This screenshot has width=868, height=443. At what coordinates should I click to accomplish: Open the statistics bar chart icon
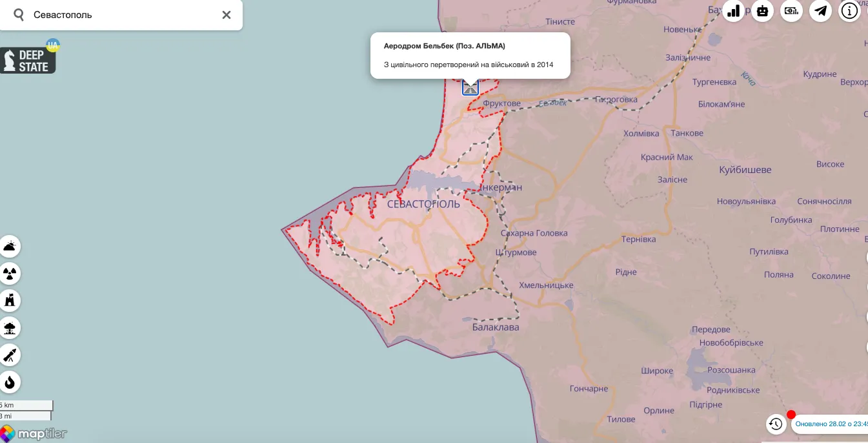point(733,11)
